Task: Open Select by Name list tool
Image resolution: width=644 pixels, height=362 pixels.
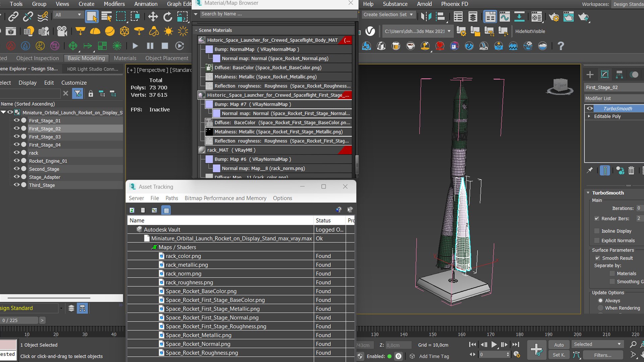Action: click(106, 16)
